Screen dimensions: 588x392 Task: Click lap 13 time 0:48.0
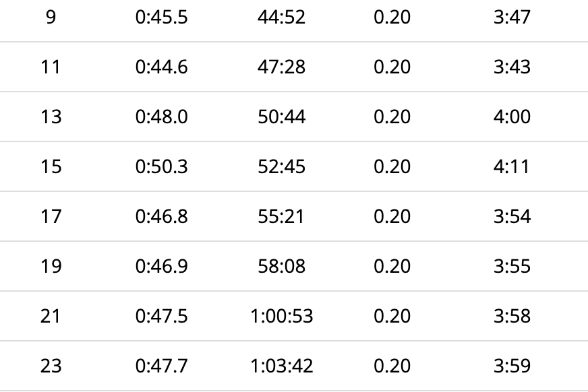(x=161, y=117)
